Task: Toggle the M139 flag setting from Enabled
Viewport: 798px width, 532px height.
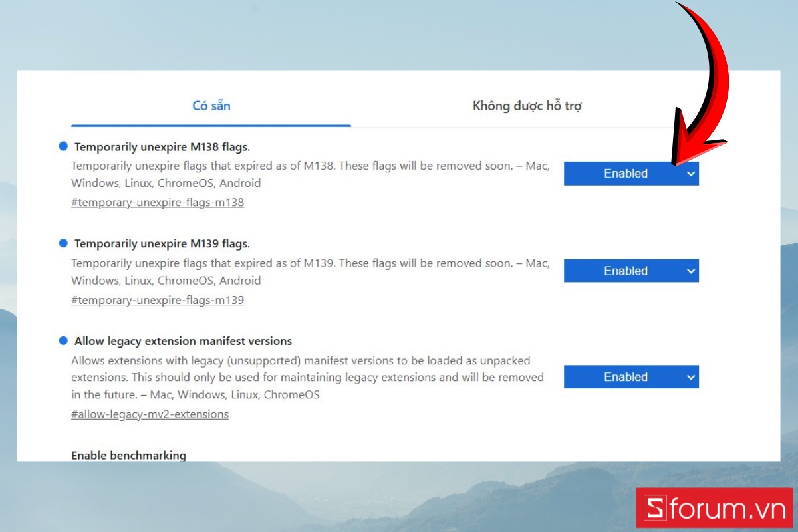Action: (631, 271)
